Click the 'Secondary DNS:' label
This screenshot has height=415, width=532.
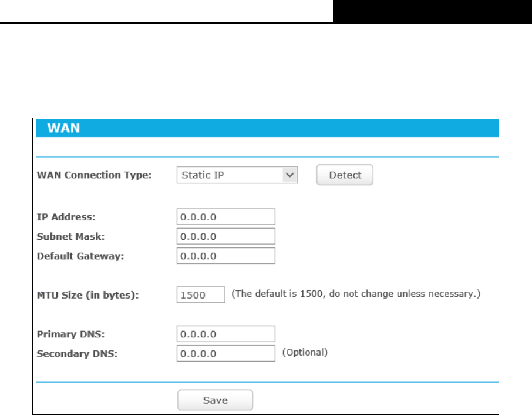[x=77, y=354]
